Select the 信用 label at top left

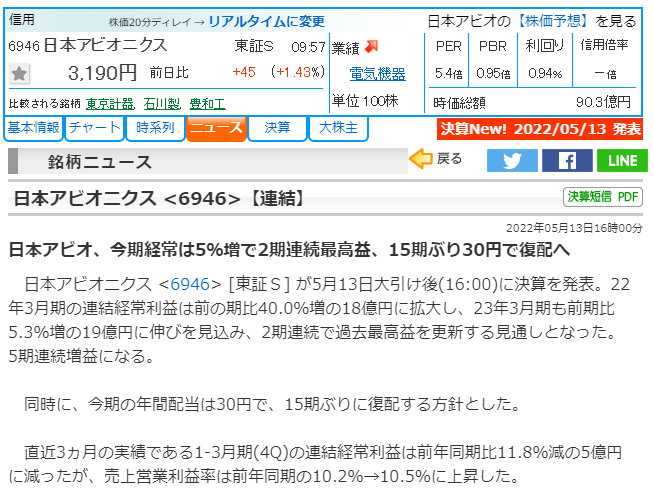click(x=22, y=20)
